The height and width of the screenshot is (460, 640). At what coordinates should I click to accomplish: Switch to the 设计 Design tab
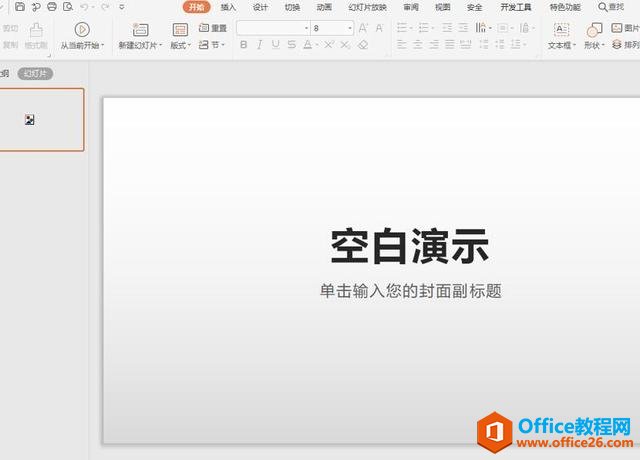[260, 7]
